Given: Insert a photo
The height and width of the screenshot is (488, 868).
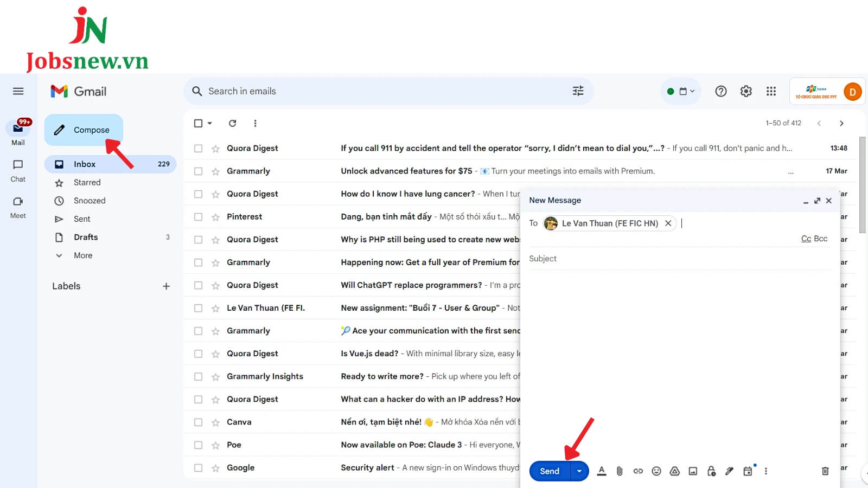Looking at the screenshot, I should coord(693,471).
